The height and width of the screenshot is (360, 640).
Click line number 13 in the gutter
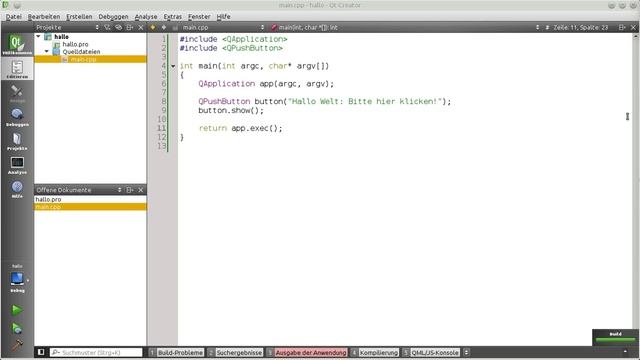click(162, 146)
